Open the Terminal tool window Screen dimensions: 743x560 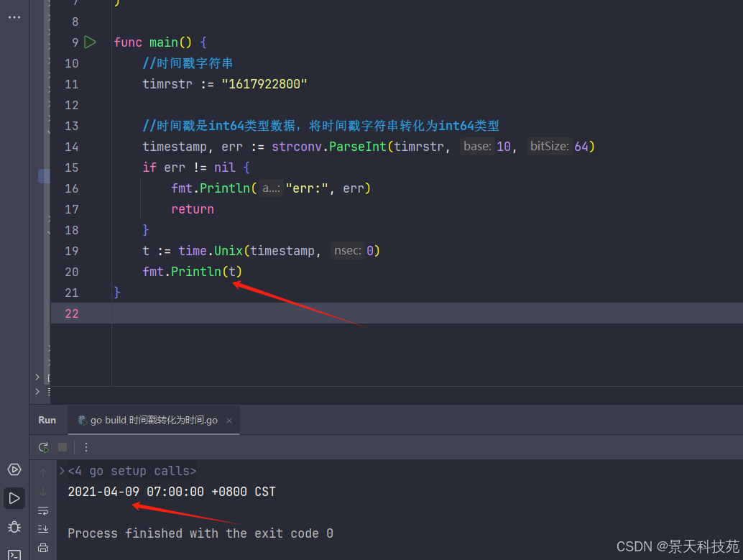14,555
